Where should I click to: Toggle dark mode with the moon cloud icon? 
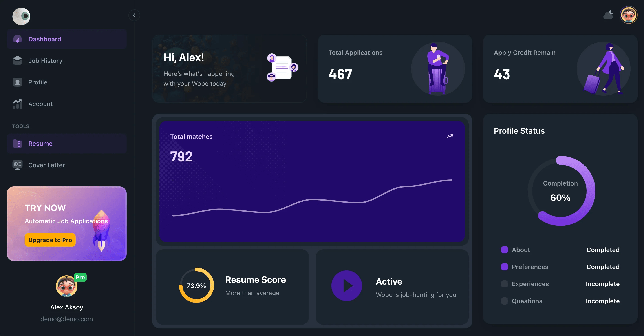point(608,15)
